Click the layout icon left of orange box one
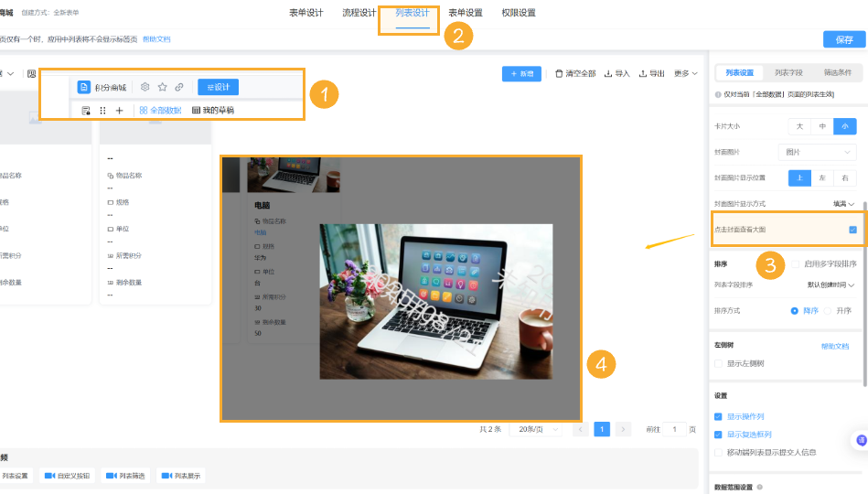Viewport: 868px width, 494px height. pos(31,74)
